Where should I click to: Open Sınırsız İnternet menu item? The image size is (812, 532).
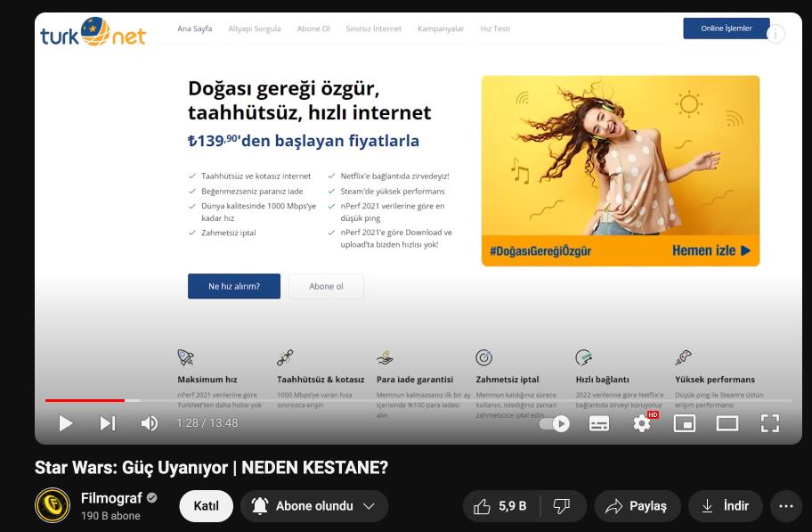click(373, 29)
